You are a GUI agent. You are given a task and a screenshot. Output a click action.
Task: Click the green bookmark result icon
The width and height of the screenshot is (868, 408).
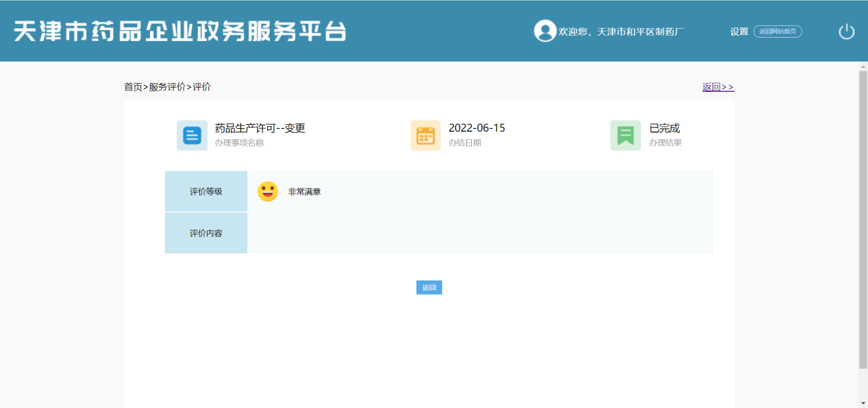point(625,135)
